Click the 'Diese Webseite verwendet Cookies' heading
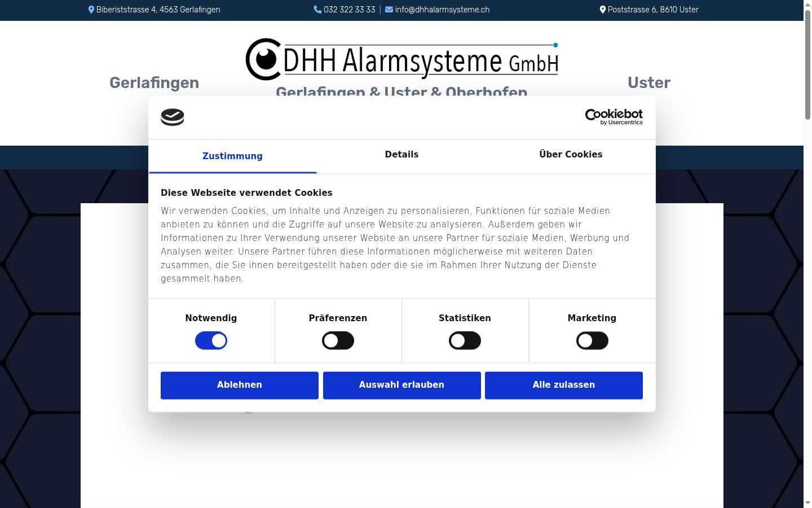The height and width of the screenshot is (508, 812). 246,193
